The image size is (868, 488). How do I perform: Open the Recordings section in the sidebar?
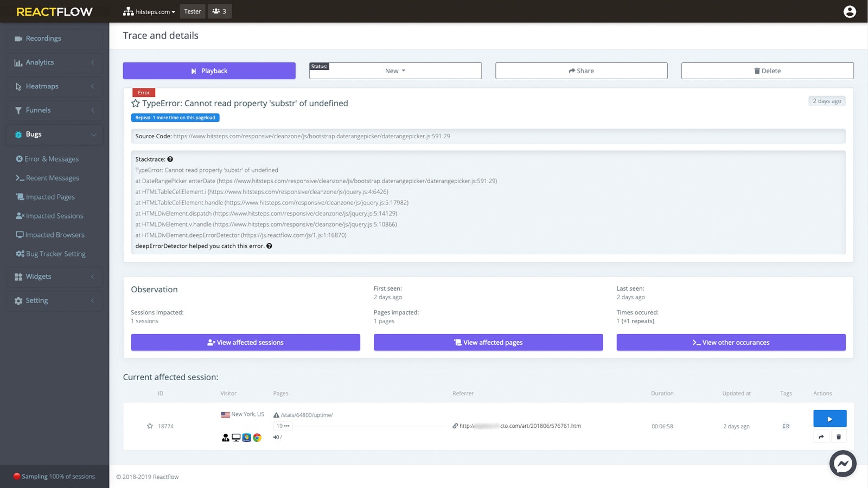[43, 38]
